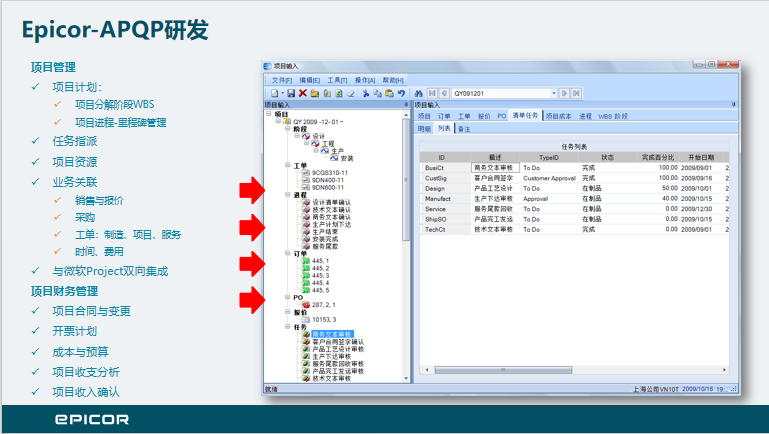Collapse the 工单 tree node
The image size is (769, 434).
pyautogui.click(x=288, y=165)
